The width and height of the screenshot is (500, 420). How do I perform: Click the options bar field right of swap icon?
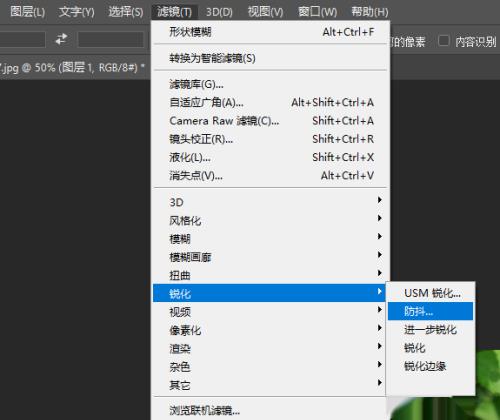[x=111, y=39]
